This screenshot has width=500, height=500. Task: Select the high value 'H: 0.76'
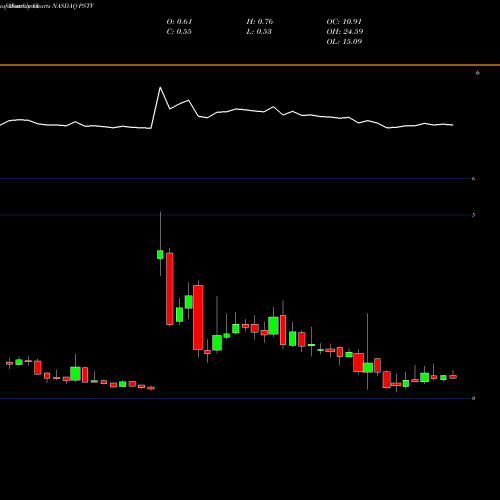click(260, 21)
